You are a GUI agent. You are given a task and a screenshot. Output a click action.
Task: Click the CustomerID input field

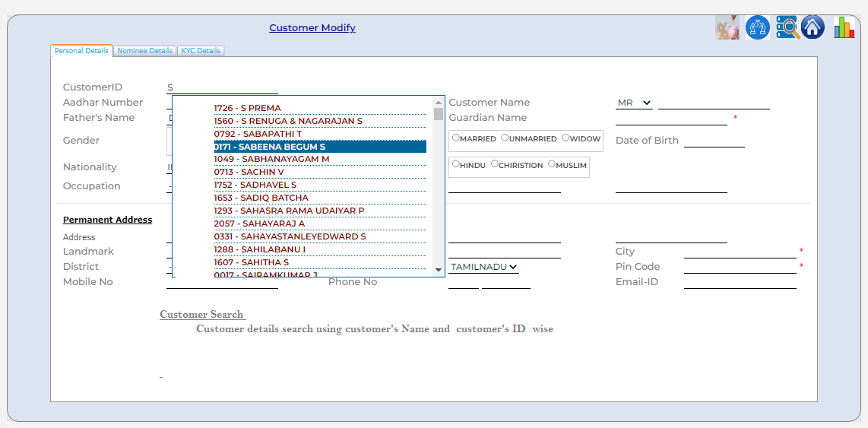[222, 87]
